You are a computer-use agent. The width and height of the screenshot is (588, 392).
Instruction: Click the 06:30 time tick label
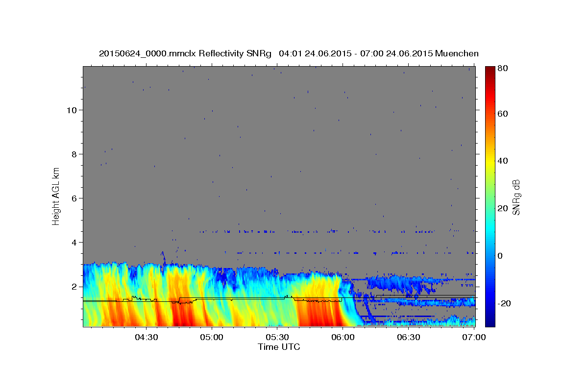(409, 337)
